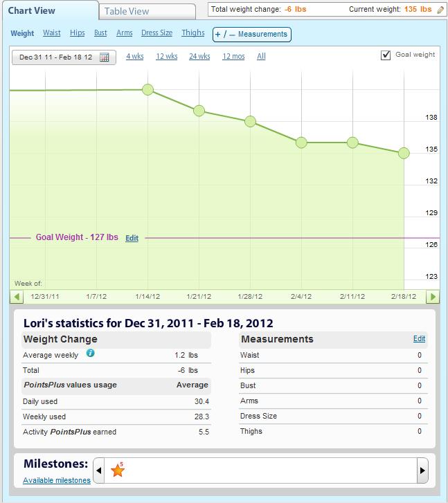Click the pencil icon beside current weight
Image resolution: width=448 pixels, height=503 pixels.
pos(440,10)
